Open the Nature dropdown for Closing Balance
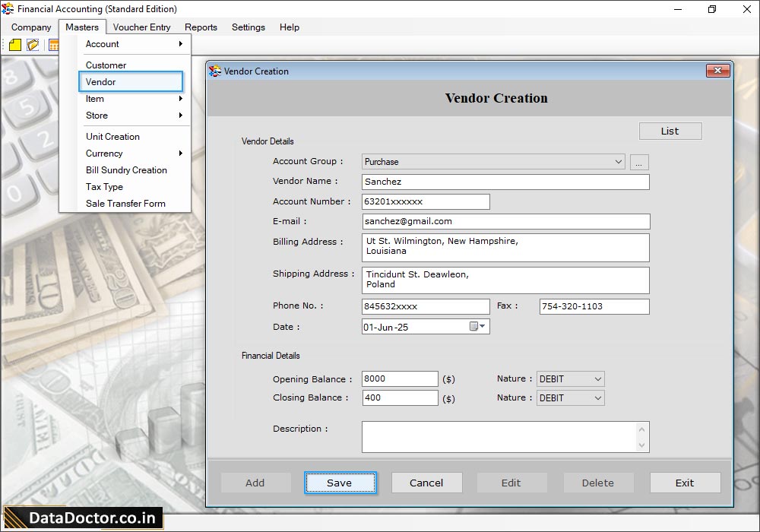 coord(597,397)
